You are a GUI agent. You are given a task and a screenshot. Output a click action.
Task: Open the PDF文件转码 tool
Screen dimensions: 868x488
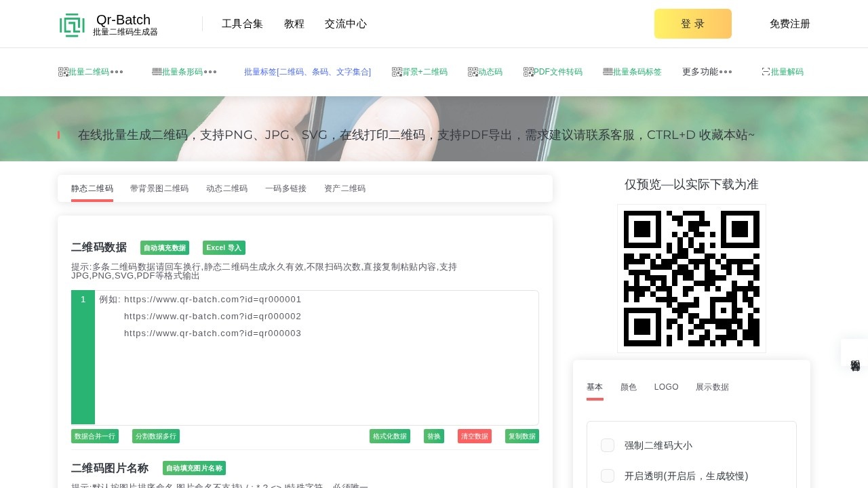[553, 72]
